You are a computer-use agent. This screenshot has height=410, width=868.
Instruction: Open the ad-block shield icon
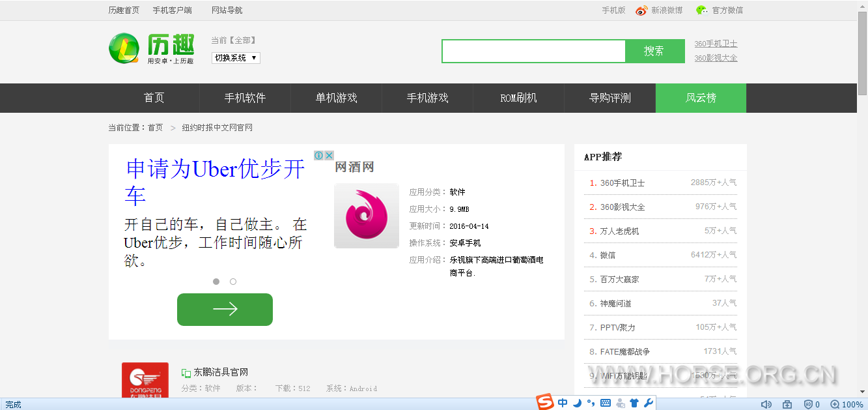pos(809,405)
